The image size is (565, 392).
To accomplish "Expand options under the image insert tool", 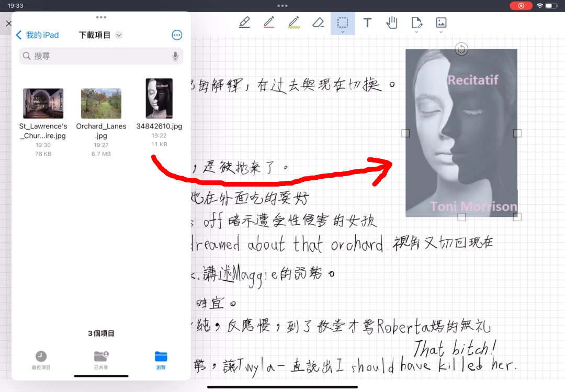I will (441, 32).
